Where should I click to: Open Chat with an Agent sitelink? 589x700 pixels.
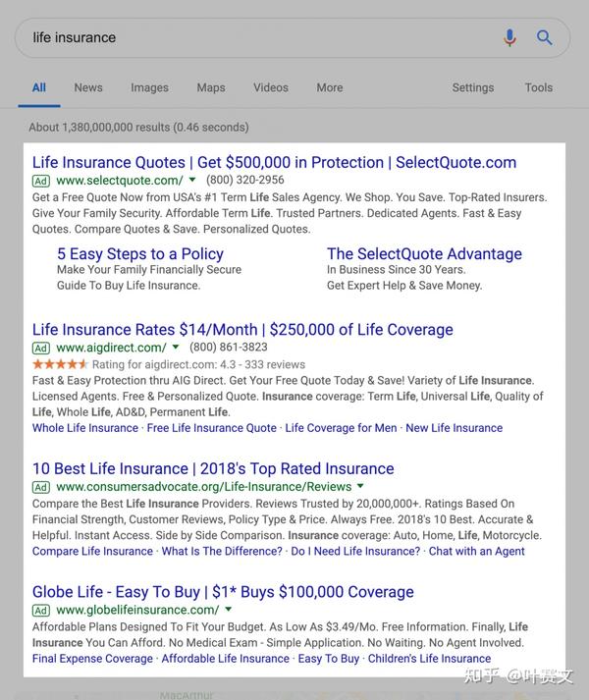pos(476,551)
